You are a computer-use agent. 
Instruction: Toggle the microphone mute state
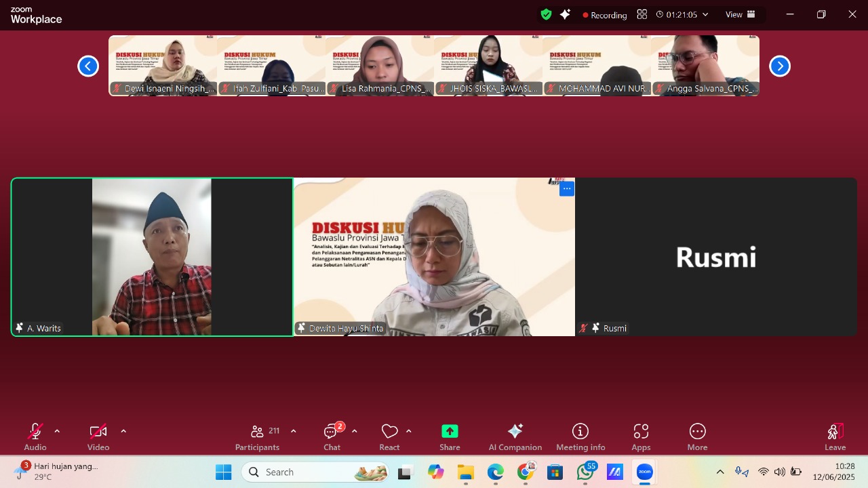click(35, 431)
